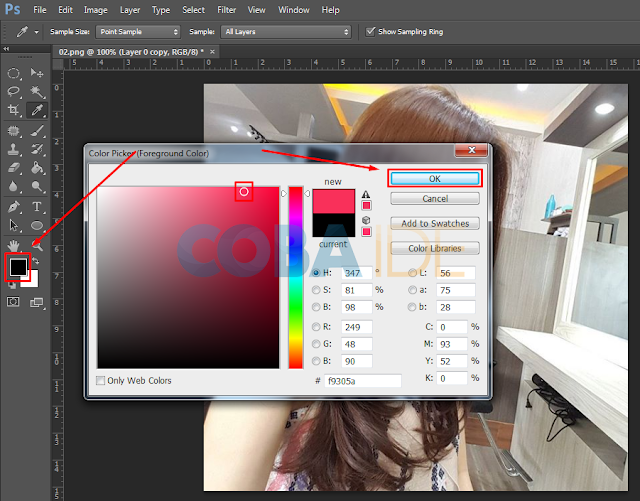The image size is (640, 501).
Task: Enable Only Web Colors checkbox
Action: (100, 381)
